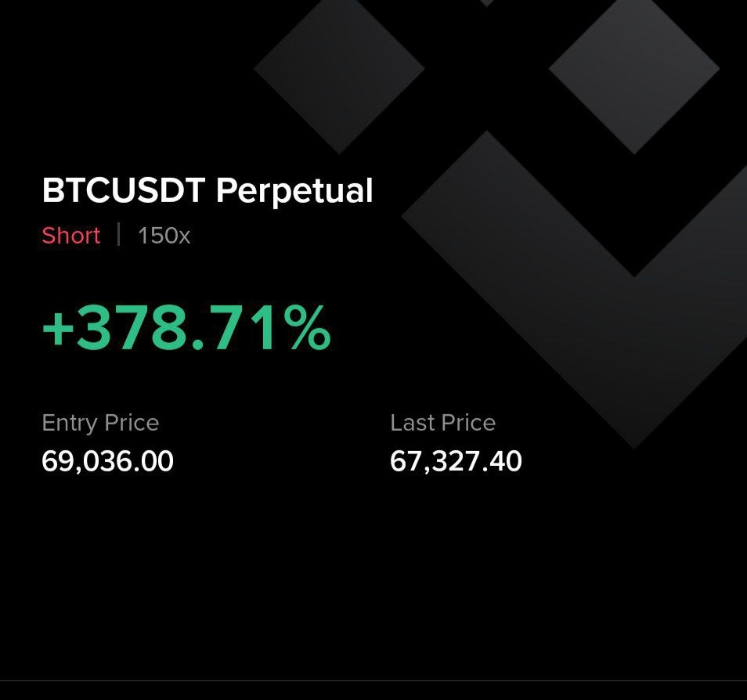Tap the 150x leverage indicator
Image resolution: width=747 pixels, height=700 pixels.
(164, 236)
